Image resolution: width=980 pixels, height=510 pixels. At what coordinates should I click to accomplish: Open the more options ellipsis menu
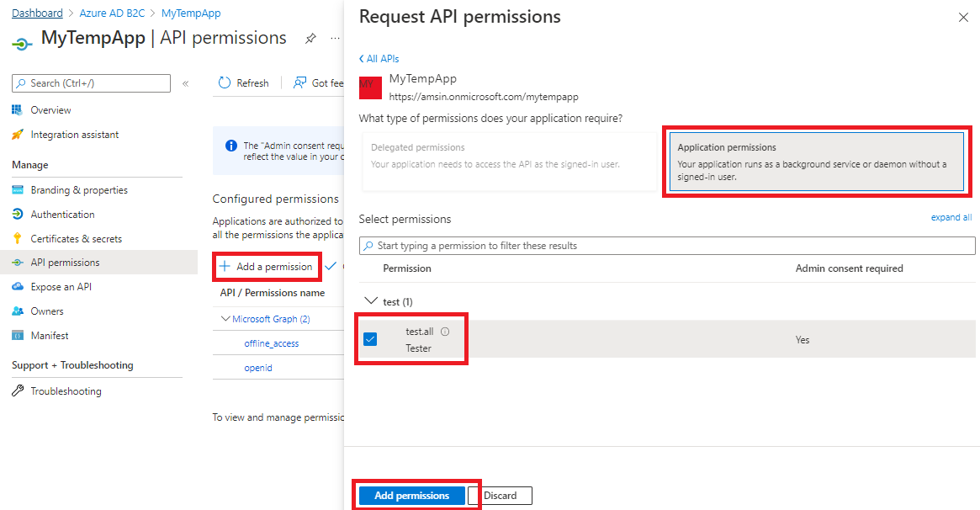pyautogui.click(x=335, y=39)
